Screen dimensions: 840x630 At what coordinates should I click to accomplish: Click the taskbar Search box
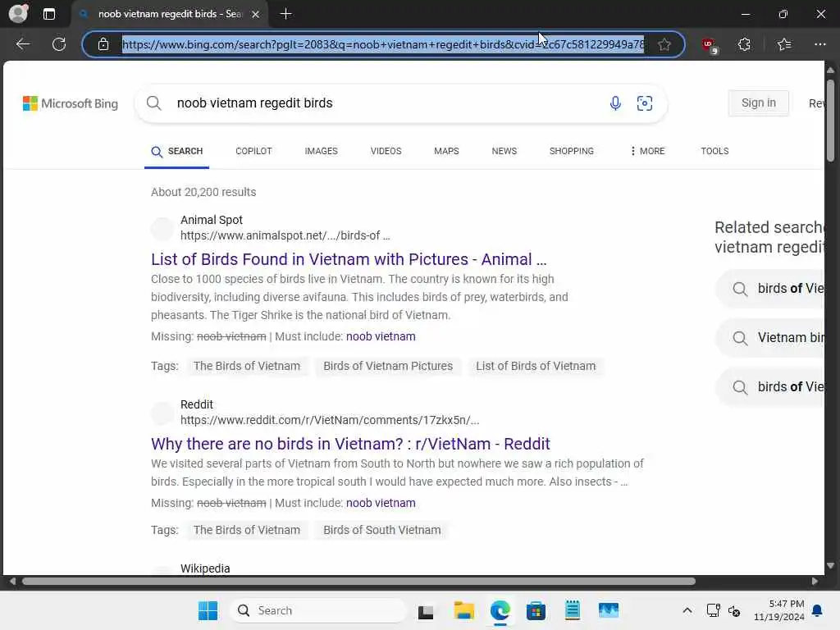click(318, 610)
